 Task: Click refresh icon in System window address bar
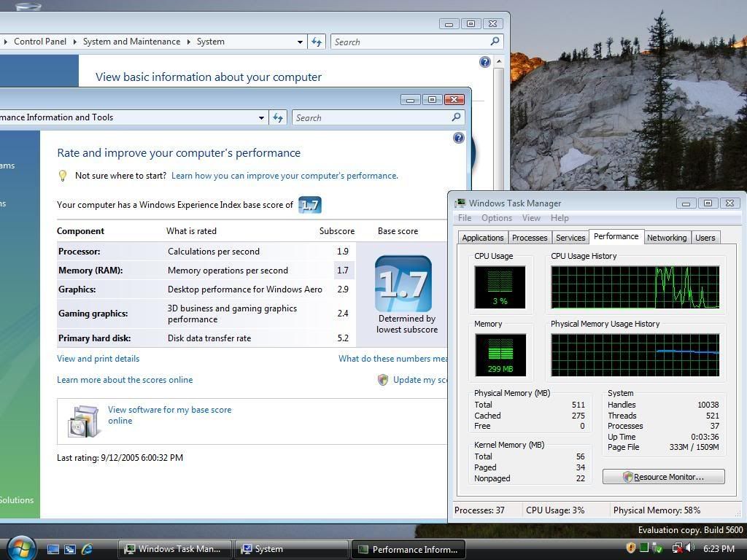point(316,42)
